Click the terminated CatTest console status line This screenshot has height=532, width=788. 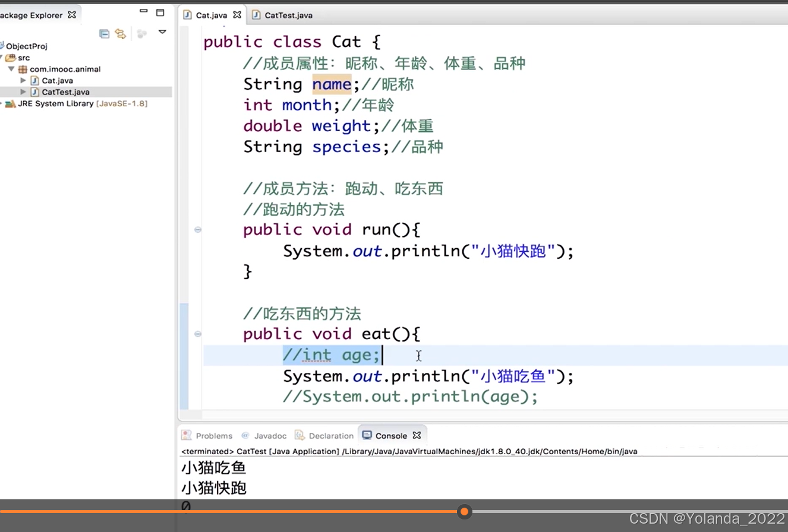(x=408, y=451)
